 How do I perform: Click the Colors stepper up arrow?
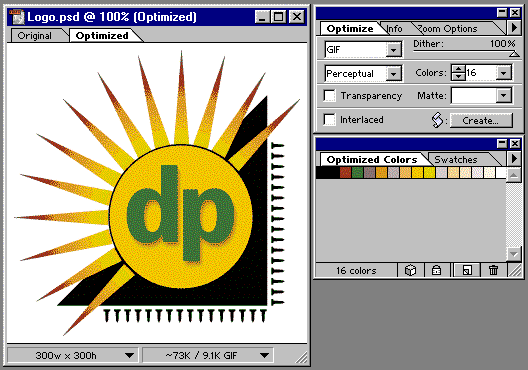coord(458,69)
